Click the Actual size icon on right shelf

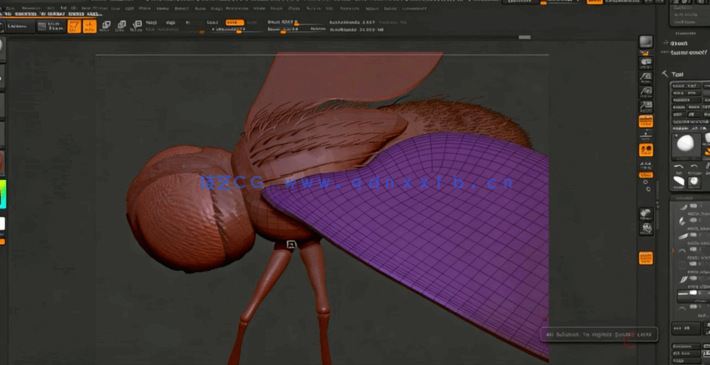(646, 92)
